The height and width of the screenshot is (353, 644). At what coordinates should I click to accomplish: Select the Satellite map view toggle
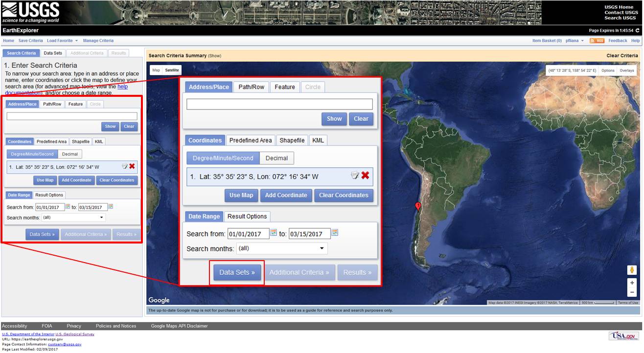click(x=172, y=70)
